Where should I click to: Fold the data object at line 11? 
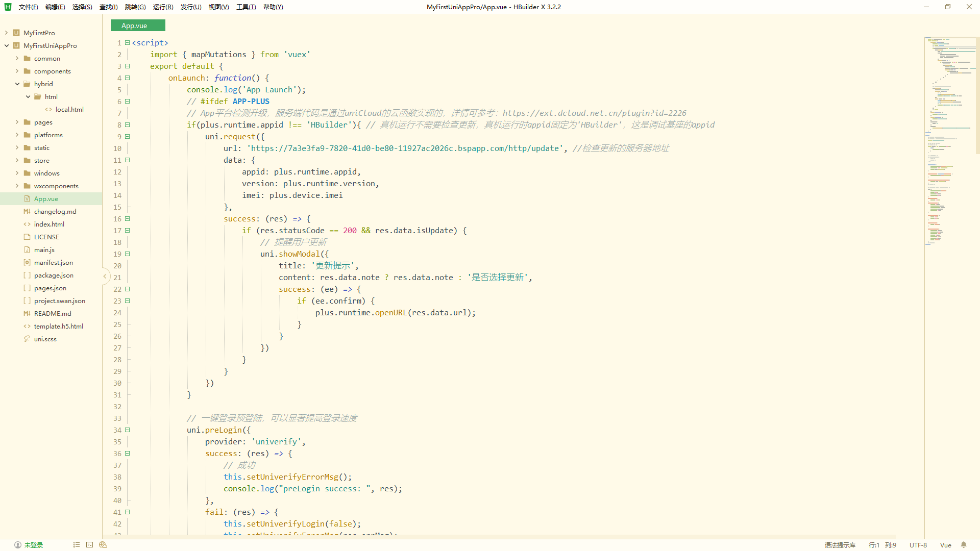(128, 160)
